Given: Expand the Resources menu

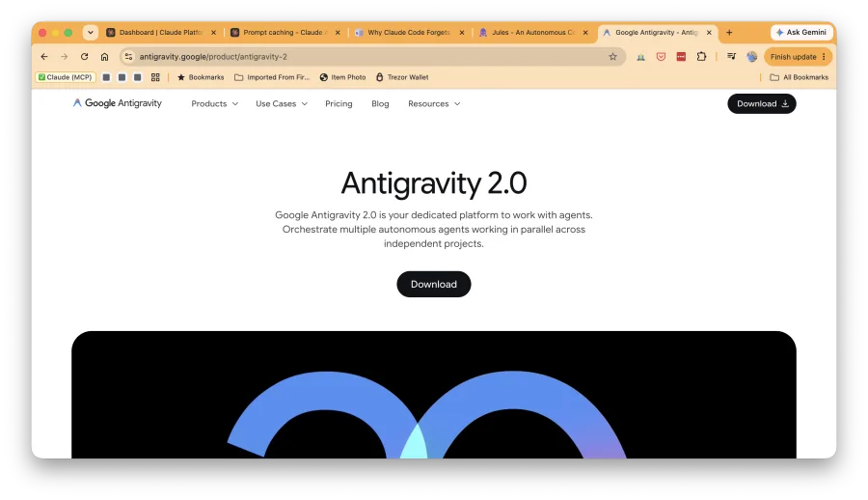Looking at the screenshot, I should tap(434, 103).
